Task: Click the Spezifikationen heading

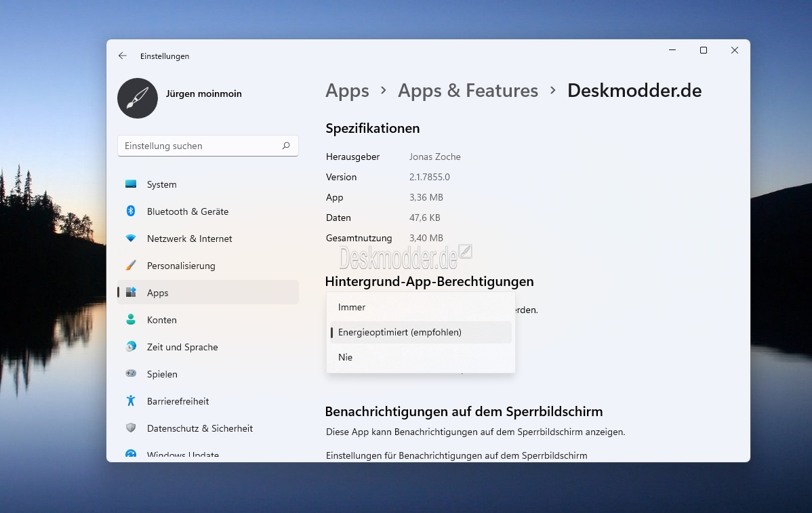Action: pos(372,128)
